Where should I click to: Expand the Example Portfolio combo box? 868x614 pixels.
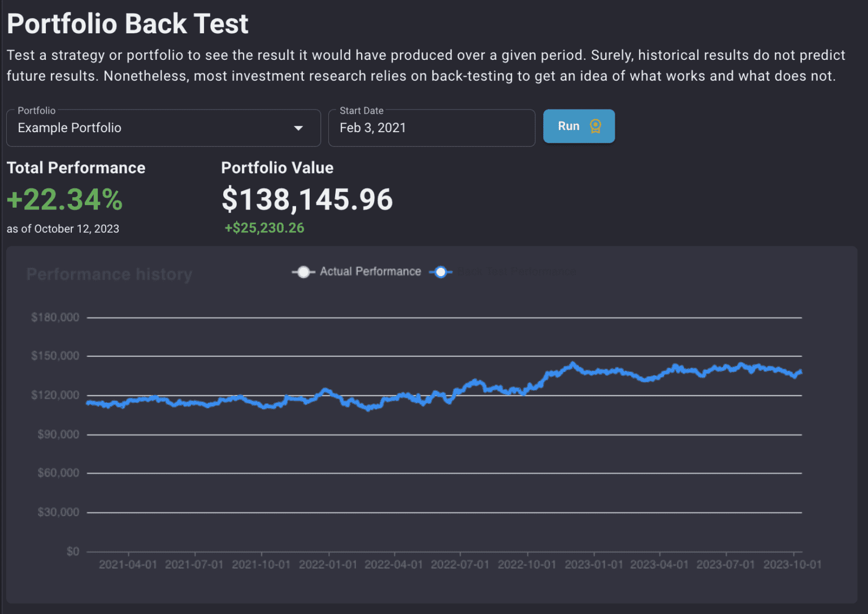164,128
